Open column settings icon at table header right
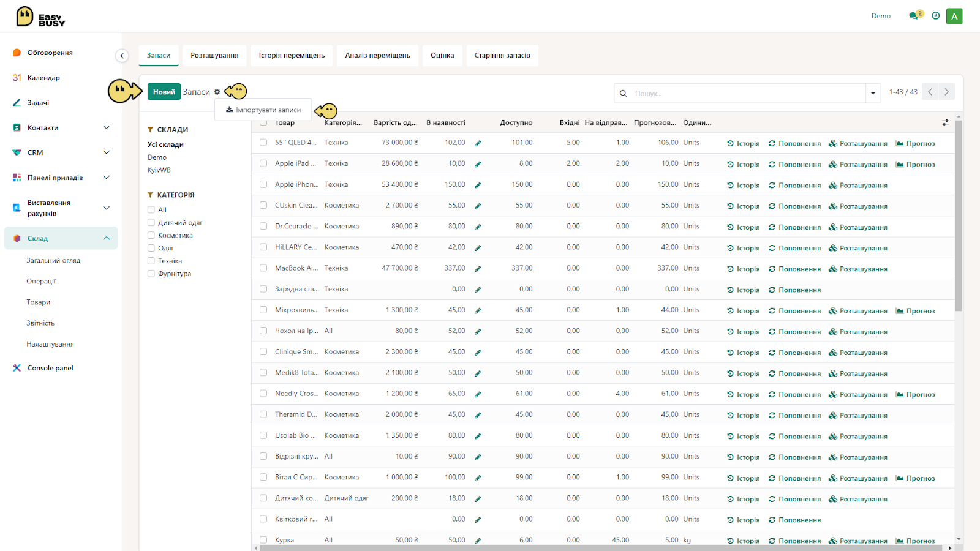 [945, 122]
